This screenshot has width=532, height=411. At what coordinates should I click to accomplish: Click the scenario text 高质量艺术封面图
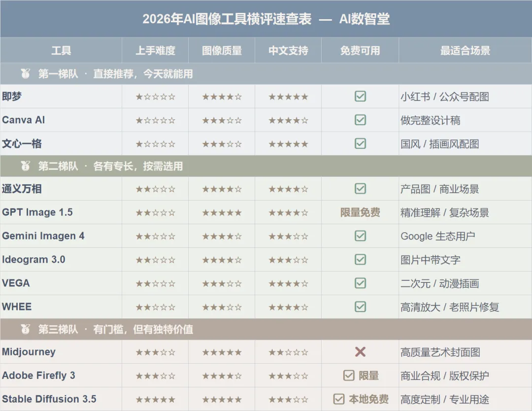pyautogui.click(x=440, y=352)
